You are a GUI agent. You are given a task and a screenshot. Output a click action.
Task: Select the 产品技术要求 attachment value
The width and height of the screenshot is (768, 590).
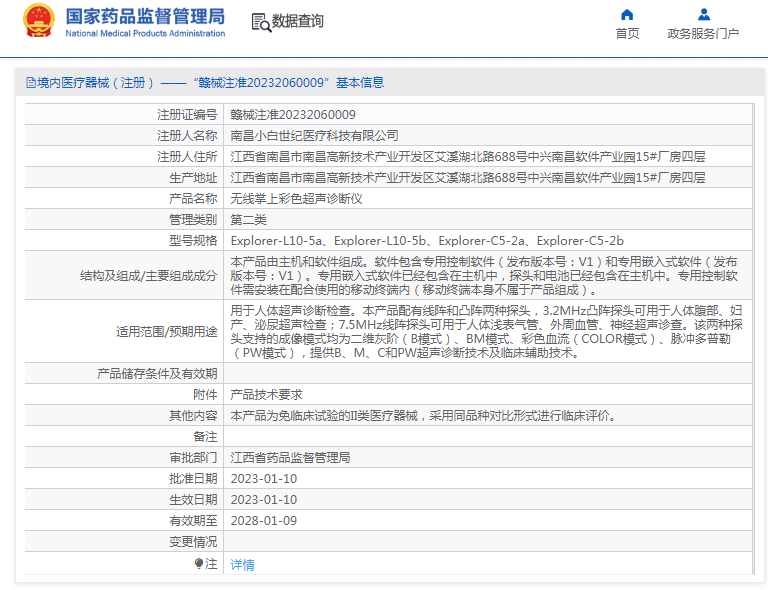pos(266,395)
